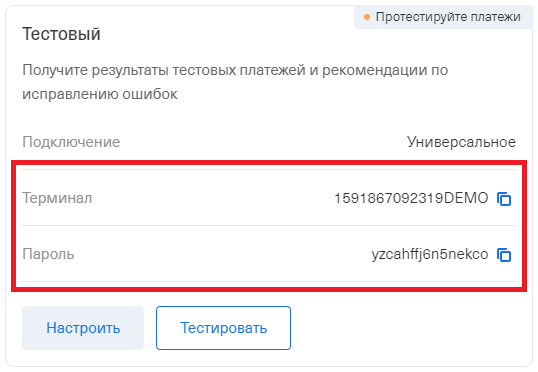
Task: Click the orange status dot in the badge
Action: (367, 17)
